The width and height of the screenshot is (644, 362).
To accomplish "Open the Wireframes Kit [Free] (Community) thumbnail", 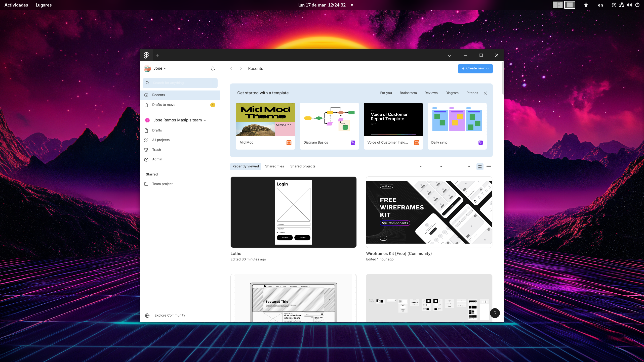I will [429, 212].
